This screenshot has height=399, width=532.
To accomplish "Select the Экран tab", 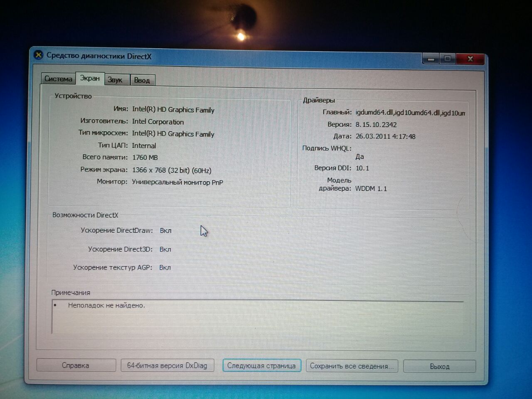I will coord(90,78).
